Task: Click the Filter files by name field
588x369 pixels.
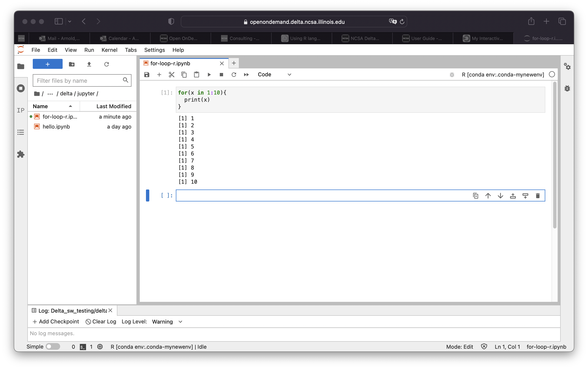Action: (78, 80)
